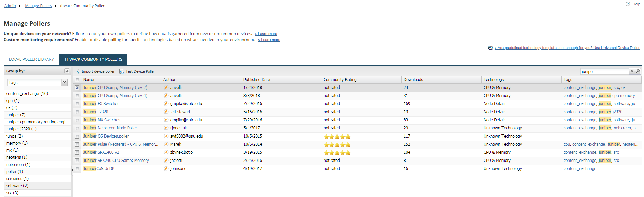Click star rating for Juniper Pulse (Neoteris)
644x197 pixels.
pos(337,145)
